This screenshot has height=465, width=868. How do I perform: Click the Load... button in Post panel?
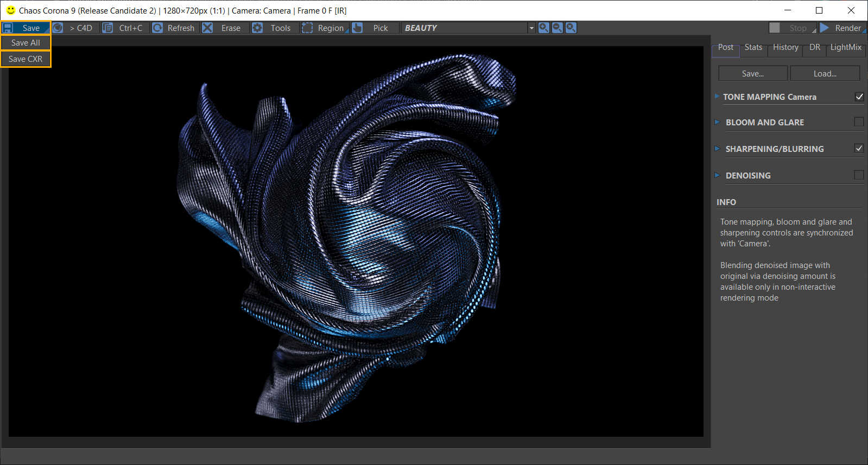coord(825,73)
